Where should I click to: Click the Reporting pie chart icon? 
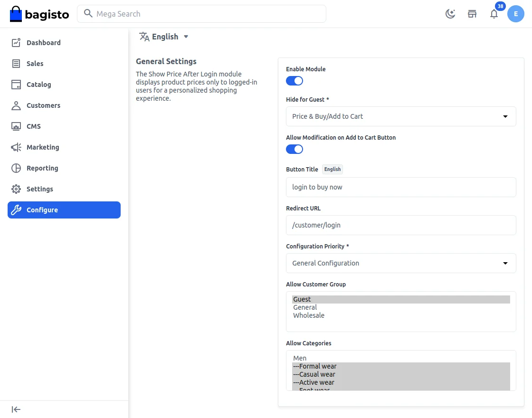click(16, 168)
